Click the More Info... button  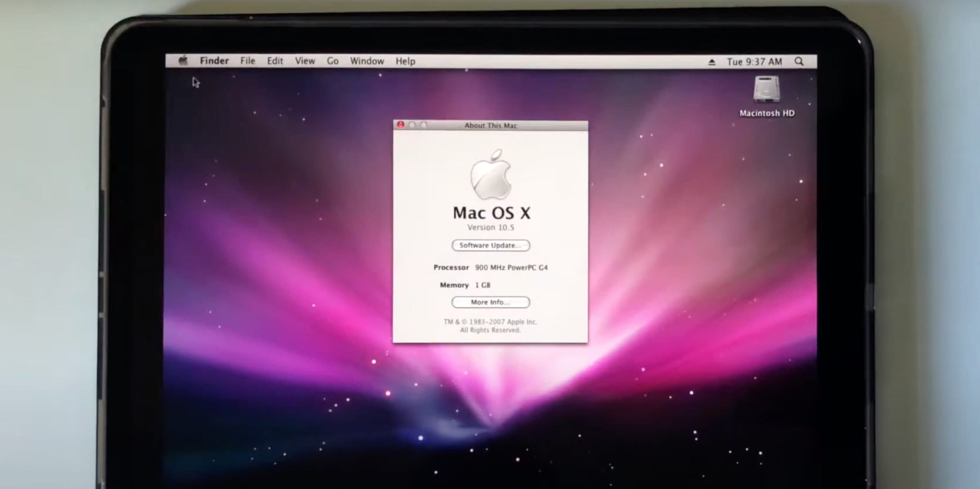pyautogui.click(x=491, y=302)
